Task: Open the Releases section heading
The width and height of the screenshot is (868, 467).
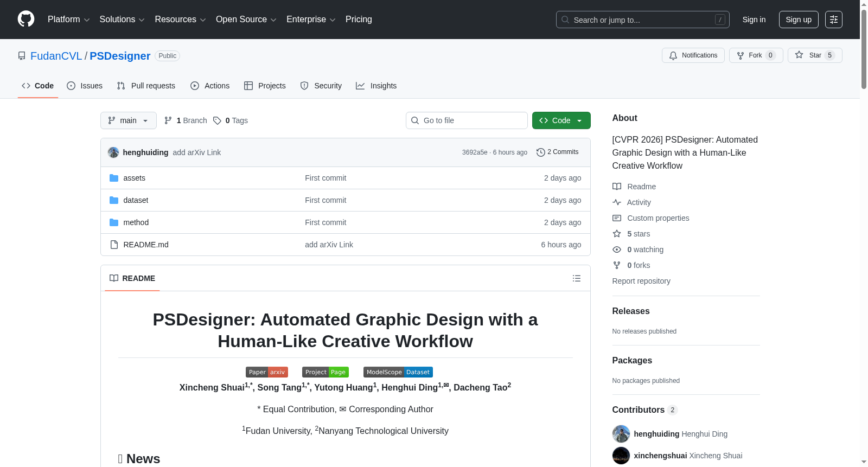Action: 631,311
